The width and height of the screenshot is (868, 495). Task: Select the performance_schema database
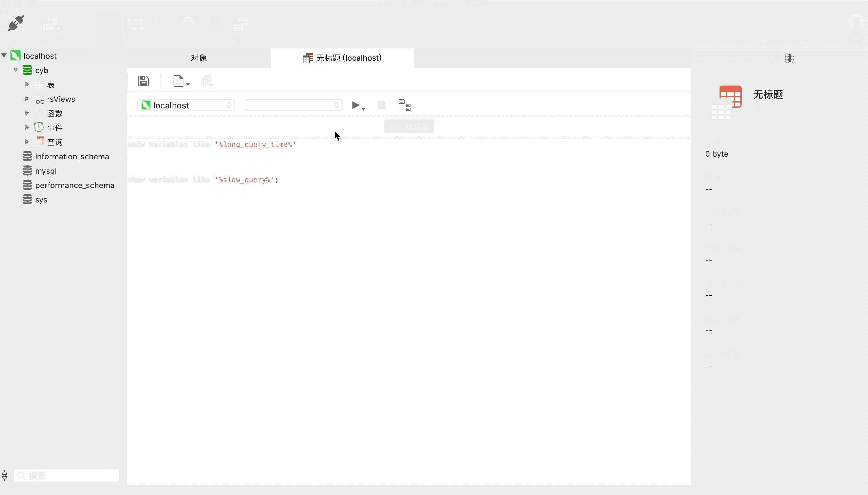pos(74,185)
